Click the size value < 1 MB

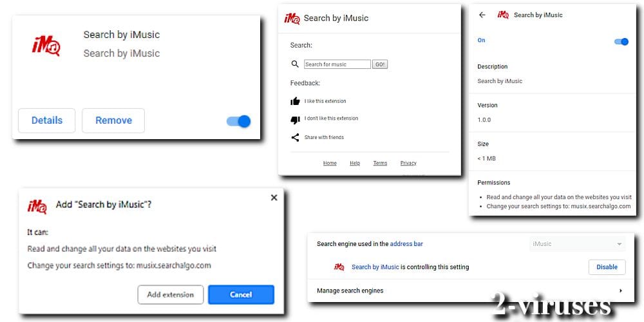click(486, 158)
